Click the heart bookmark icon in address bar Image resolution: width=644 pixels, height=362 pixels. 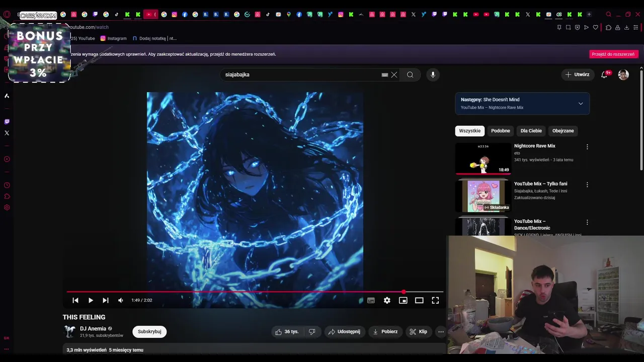coord(596,27)
